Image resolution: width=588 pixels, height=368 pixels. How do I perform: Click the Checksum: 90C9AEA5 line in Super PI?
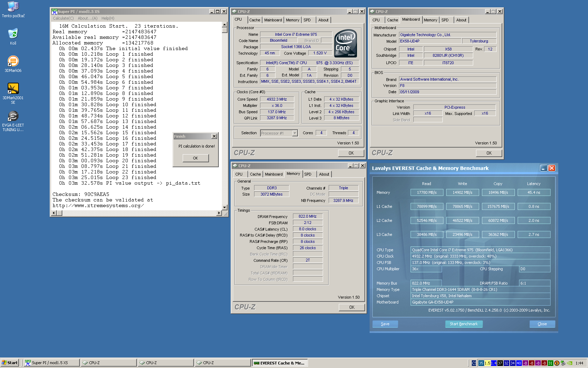pos(81,194)
